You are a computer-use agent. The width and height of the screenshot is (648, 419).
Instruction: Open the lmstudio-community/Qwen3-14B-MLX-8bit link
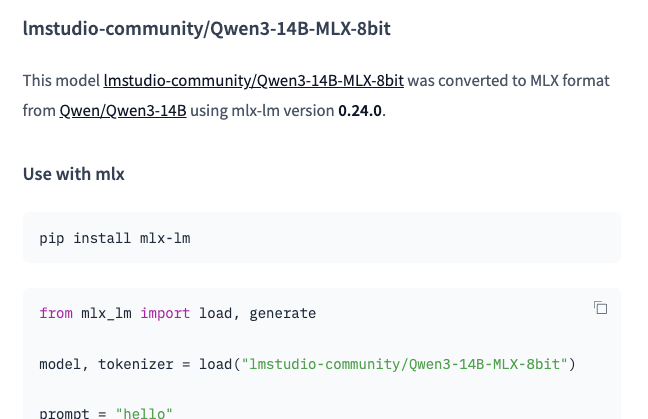pos(254,81)
